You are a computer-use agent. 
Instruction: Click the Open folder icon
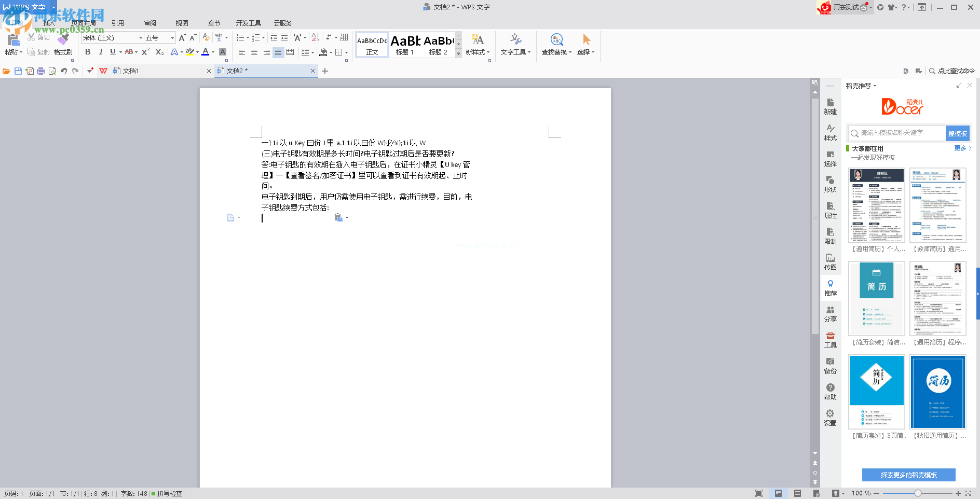click(6, 71)
